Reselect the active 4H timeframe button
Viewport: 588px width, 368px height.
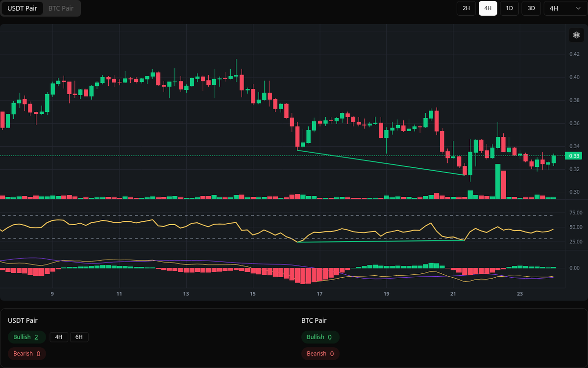(488, 8)
